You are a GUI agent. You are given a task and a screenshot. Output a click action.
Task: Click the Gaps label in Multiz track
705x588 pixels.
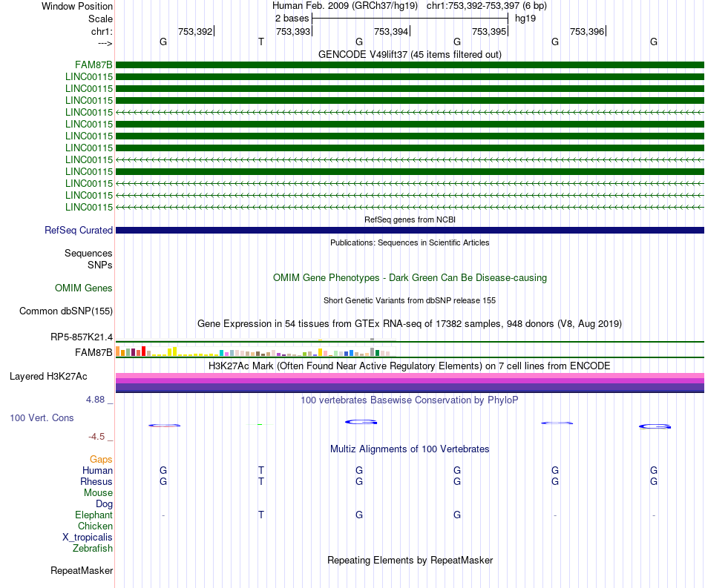coord(101,459)
